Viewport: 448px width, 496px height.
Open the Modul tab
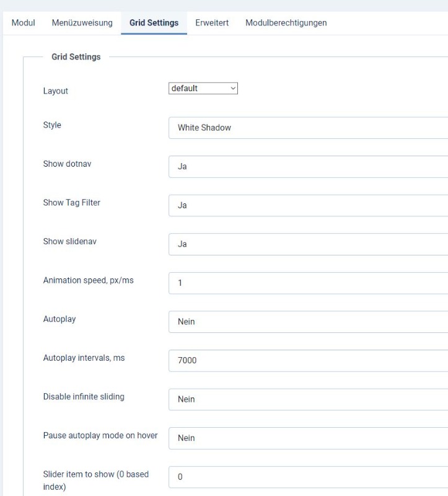[23, 23]
